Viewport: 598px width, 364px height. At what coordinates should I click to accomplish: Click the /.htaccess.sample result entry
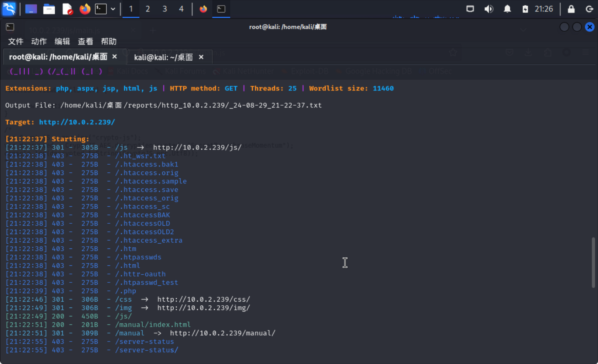(x=151, y=181)
